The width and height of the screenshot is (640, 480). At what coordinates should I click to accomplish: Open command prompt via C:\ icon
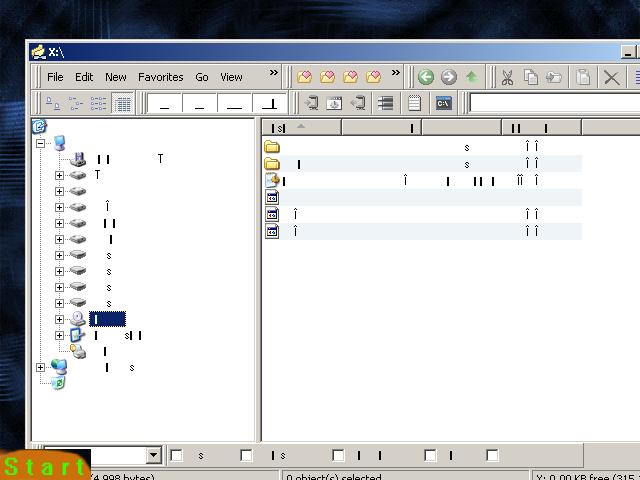tap(443, 103)
